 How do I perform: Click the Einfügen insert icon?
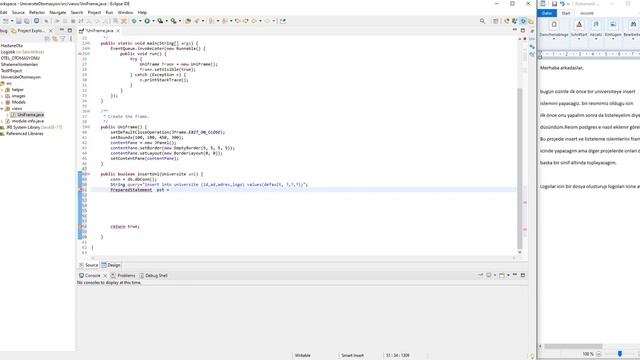click(x=613, y=25)
